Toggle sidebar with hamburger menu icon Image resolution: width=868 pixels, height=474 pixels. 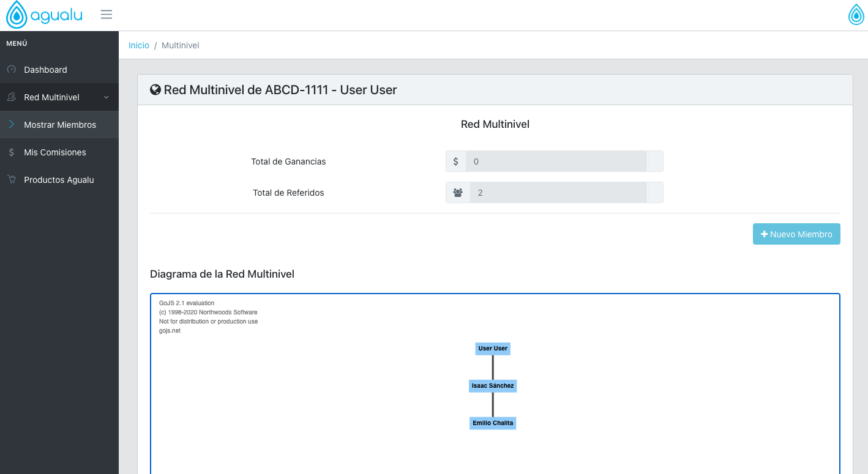coord(107,15)
